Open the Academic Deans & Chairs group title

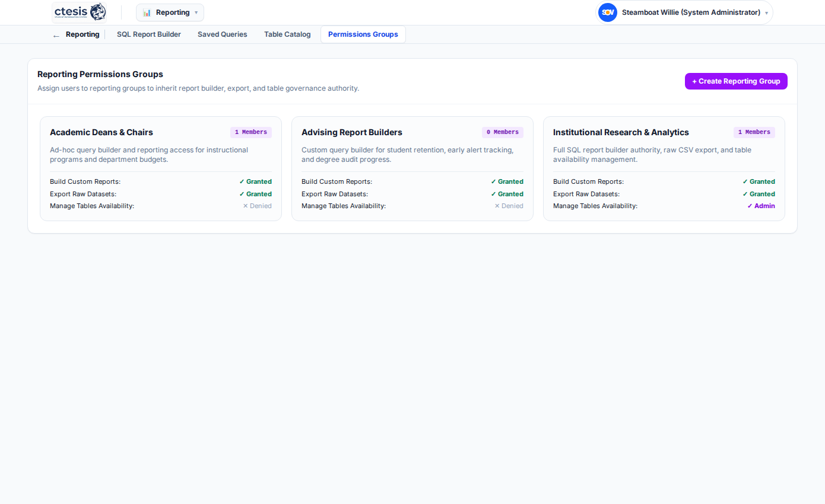click(x=101, y=132)
